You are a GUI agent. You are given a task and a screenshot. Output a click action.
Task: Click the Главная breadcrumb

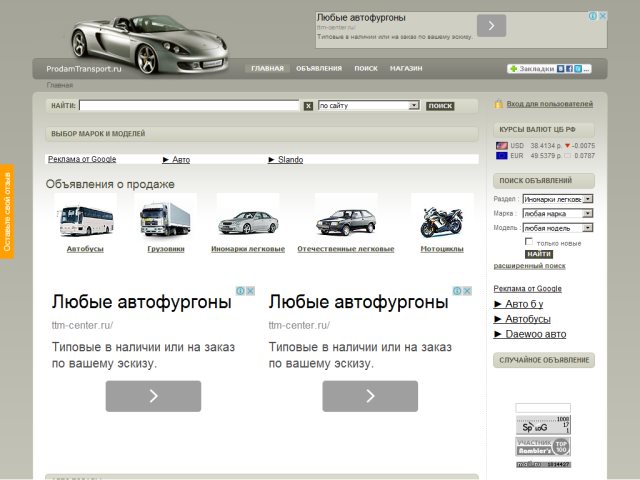tap(60, 85)
